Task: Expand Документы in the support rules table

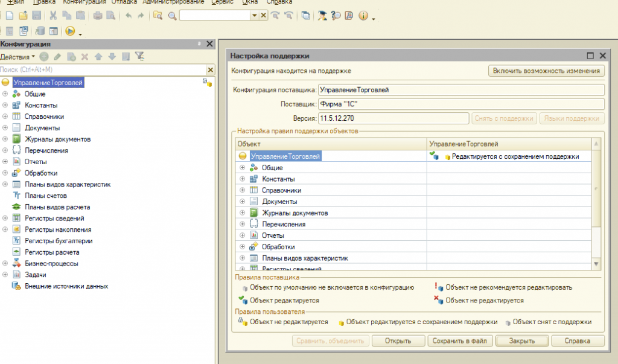Action: pyautogui.click(x=243, y=202)
